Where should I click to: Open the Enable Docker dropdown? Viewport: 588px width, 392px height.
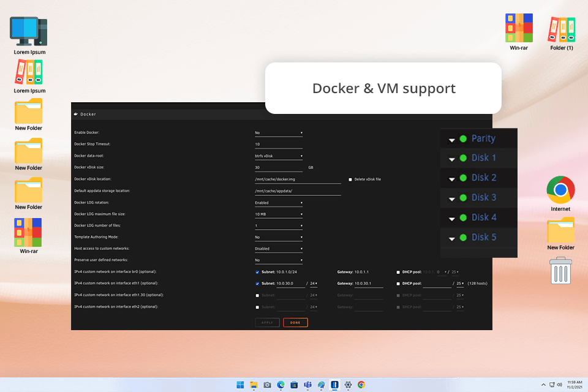coord(279,133)
